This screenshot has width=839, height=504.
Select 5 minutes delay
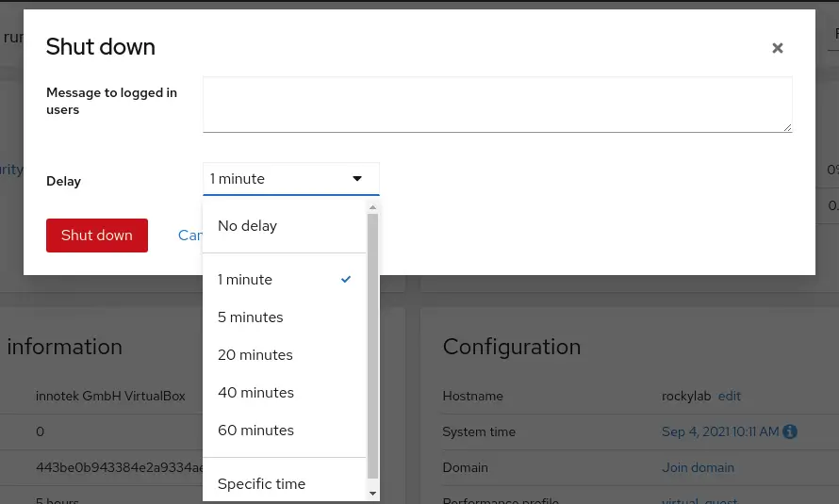point(284,317)
